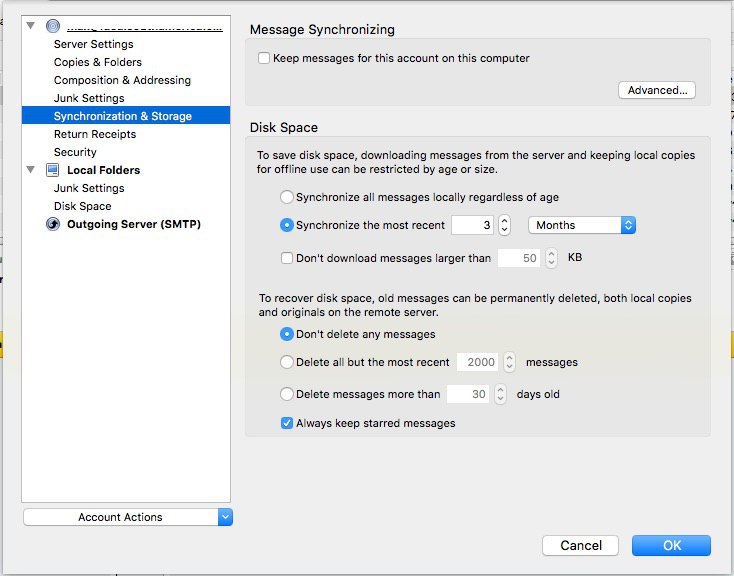Collapse the Local Folders disclosure triangle
Viewport: 734px width, 576px height.
click(x=33, y=170)
